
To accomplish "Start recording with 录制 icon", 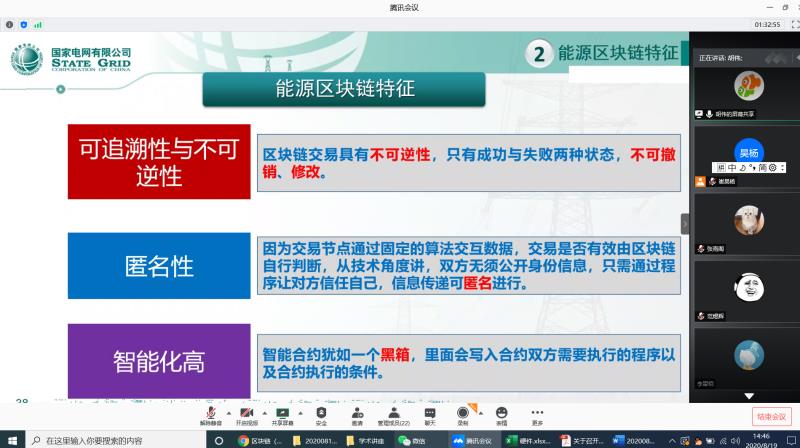I will pos(463,412).
